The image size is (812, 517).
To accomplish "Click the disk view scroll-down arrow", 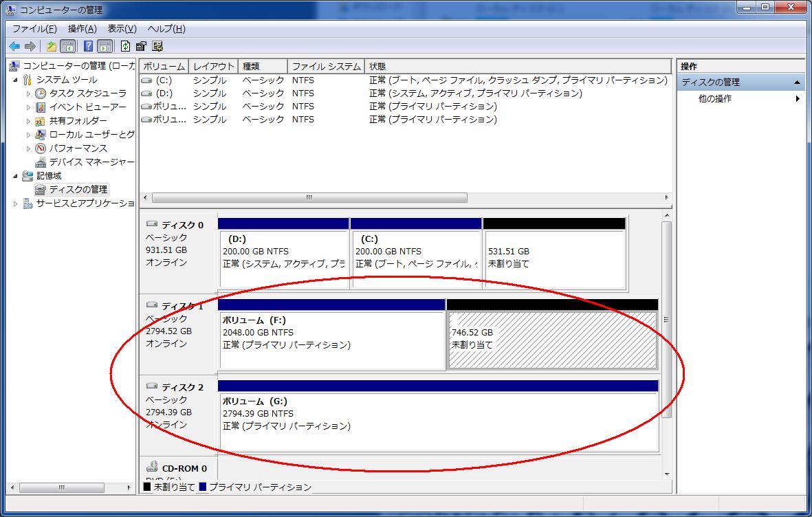I will click(x=666, y=474).
